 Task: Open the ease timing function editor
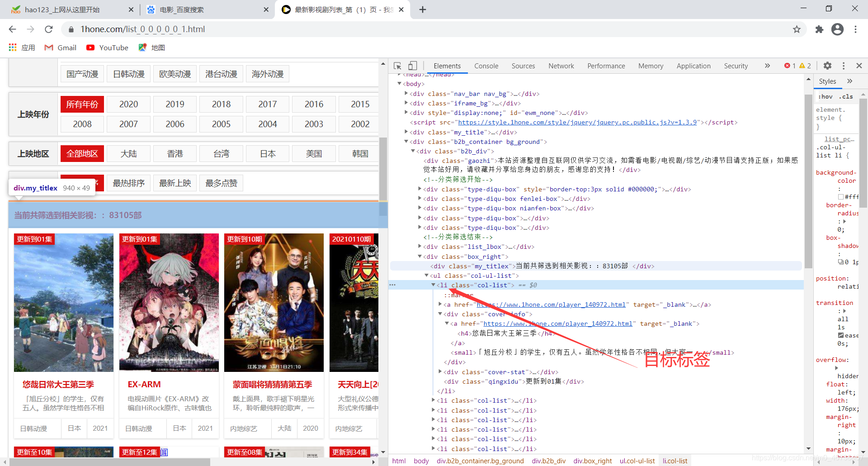coord(841,335)
